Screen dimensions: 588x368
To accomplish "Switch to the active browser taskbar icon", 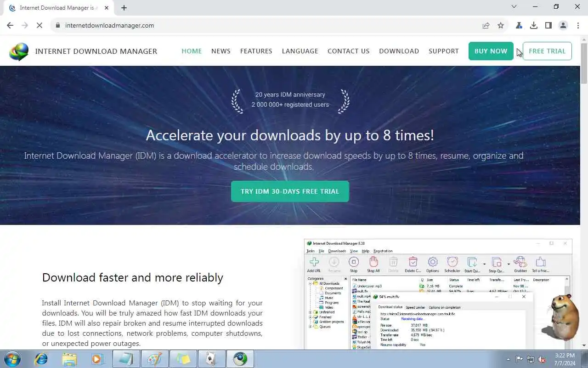I will pos(240,359).
